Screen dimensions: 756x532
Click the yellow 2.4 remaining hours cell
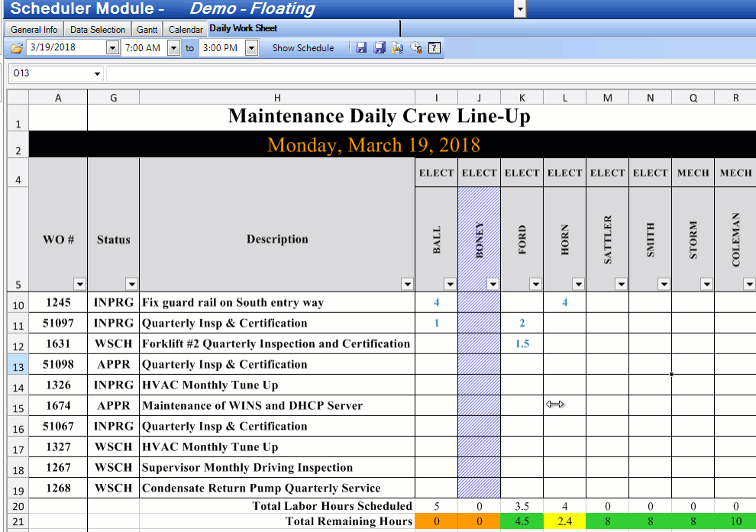[x=564, y=521]
